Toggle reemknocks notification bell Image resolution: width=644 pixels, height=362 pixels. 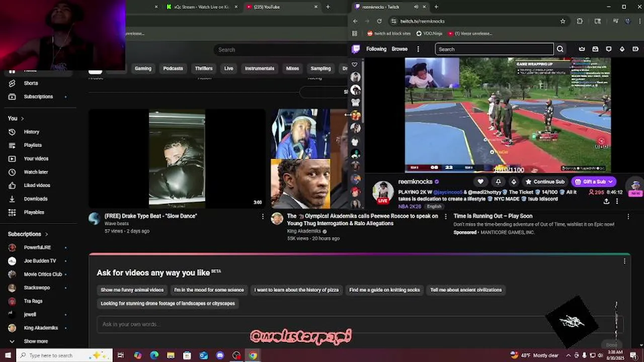point(498,182)
